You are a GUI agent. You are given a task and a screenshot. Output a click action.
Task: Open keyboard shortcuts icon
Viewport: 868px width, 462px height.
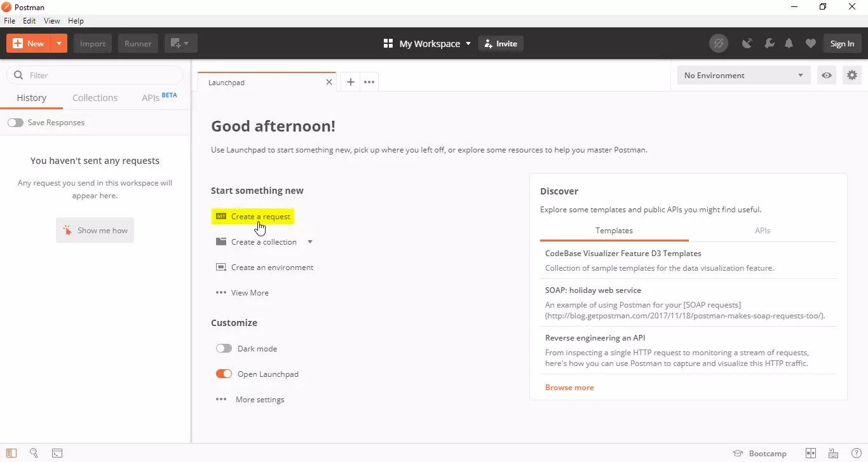[833, 453]
